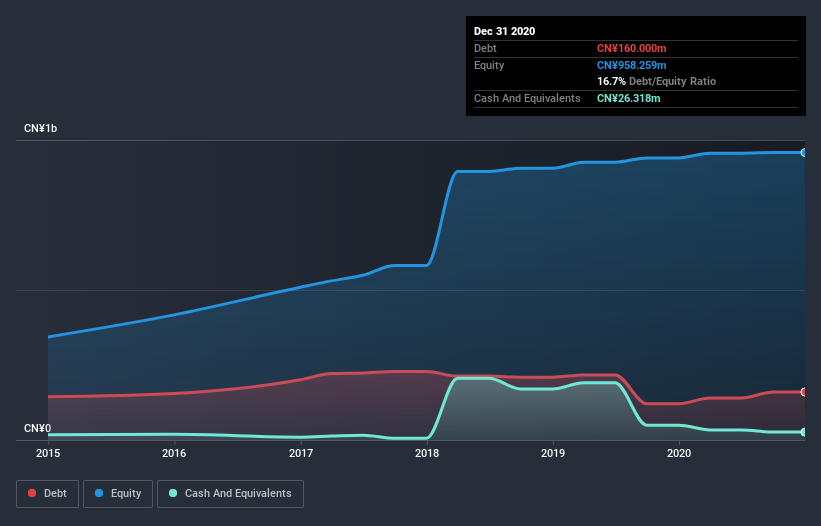Click the Cash And Equivalents tooltip label
The height and width of the screenshot is (526, 821).
(x=527, y=98)
